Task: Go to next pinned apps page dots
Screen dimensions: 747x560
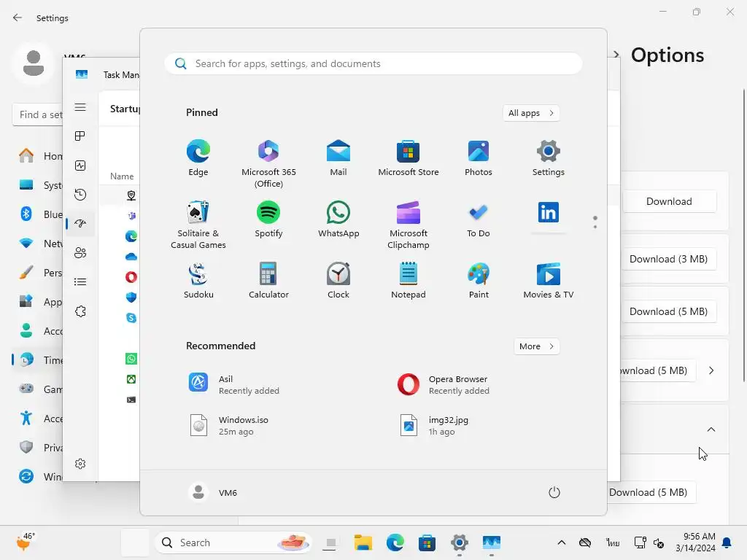Action: pyautogui.click(x=595, y=222)
